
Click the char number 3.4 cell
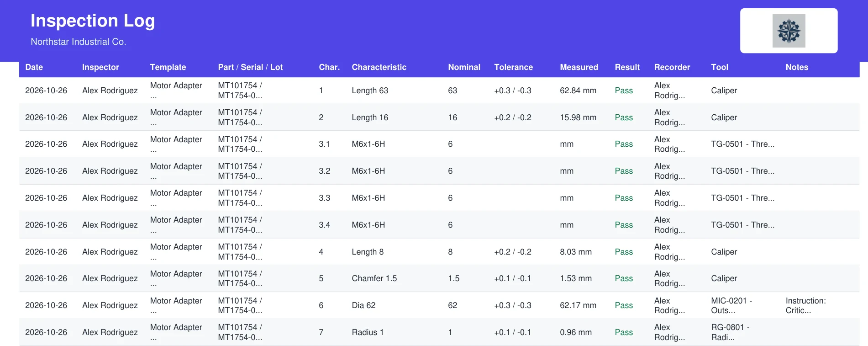point(324,225)
